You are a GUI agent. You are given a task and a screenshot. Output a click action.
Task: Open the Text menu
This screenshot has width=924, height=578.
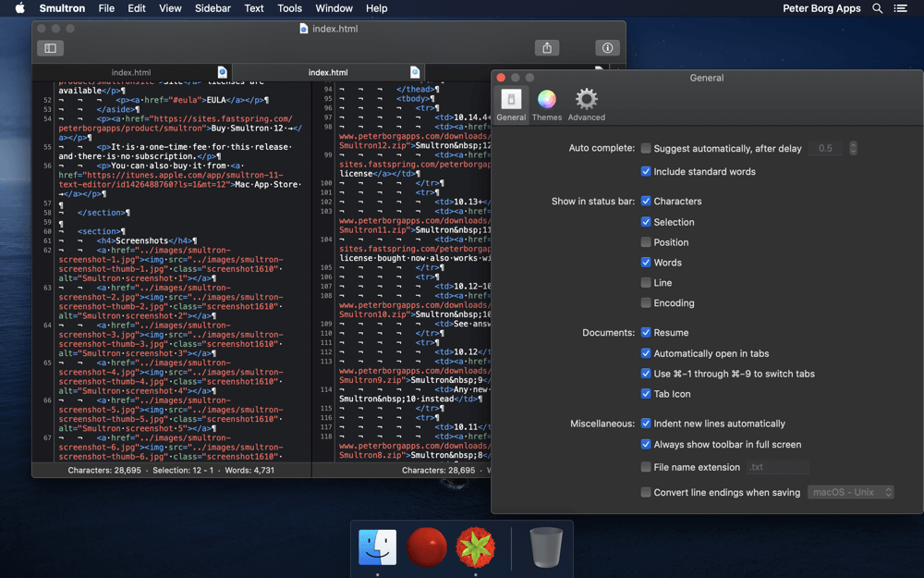(254, 8)
